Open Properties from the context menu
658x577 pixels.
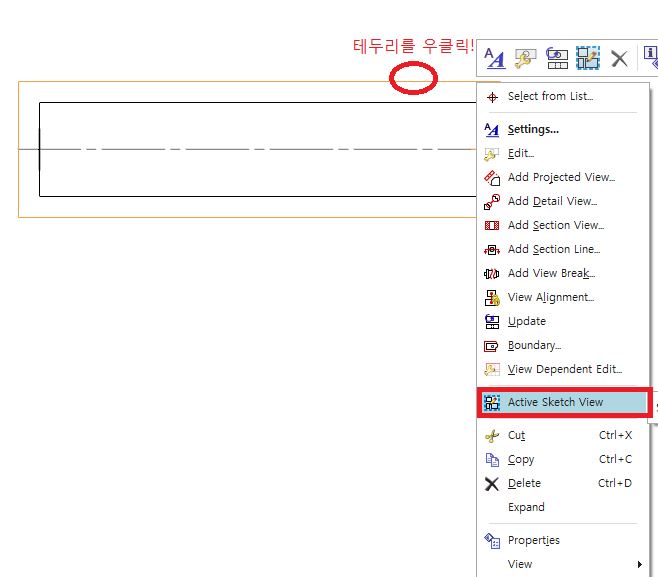pyautogui.click(x=533, y=540)
